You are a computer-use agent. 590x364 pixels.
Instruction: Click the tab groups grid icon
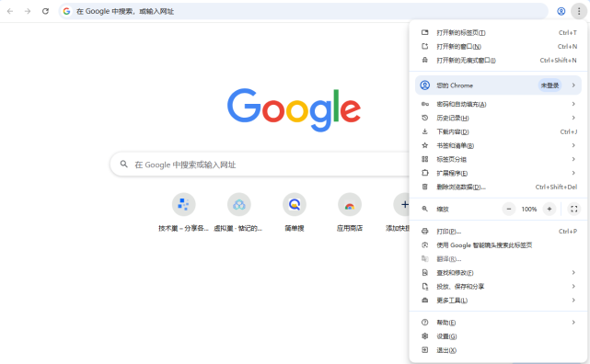pyautogui.click(x=425, y=159)
